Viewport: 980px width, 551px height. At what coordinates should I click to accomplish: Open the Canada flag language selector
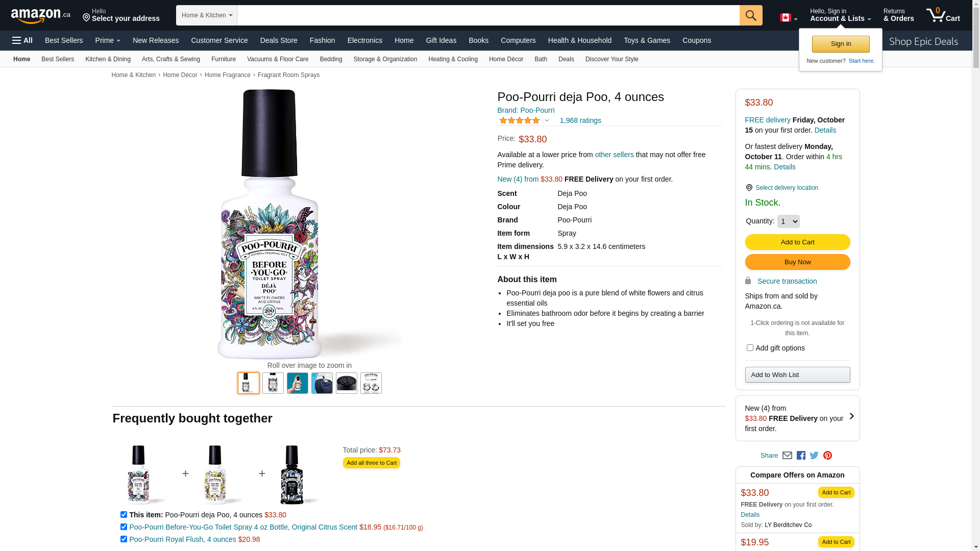coord(788,18)
